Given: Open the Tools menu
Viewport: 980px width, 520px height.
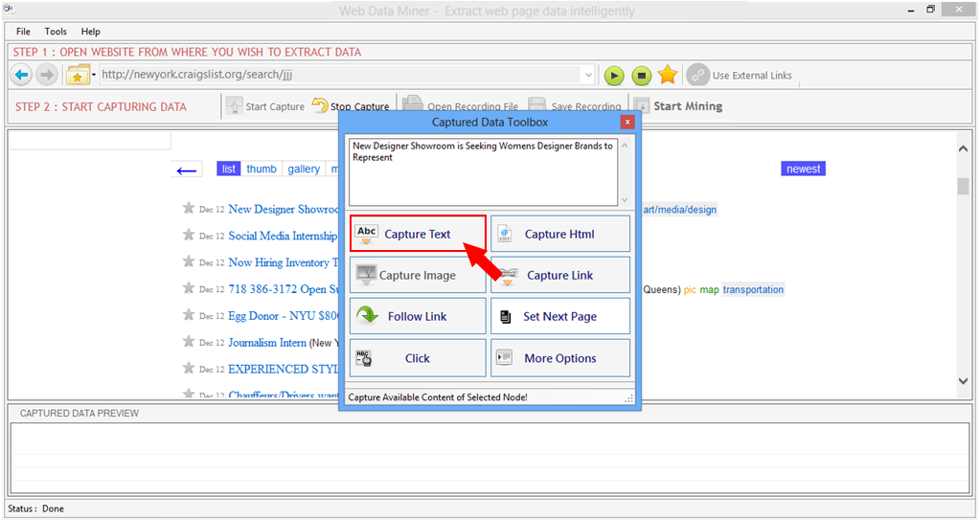Looking at the screenshot, I should 56,32.
